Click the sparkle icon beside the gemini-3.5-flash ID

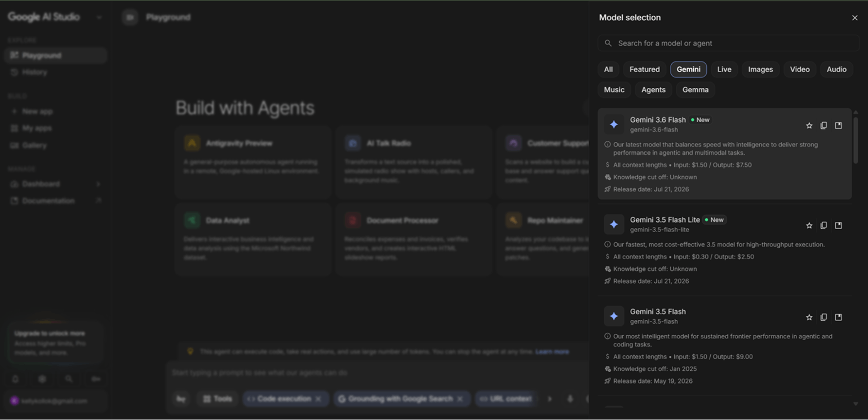[614, 316]
